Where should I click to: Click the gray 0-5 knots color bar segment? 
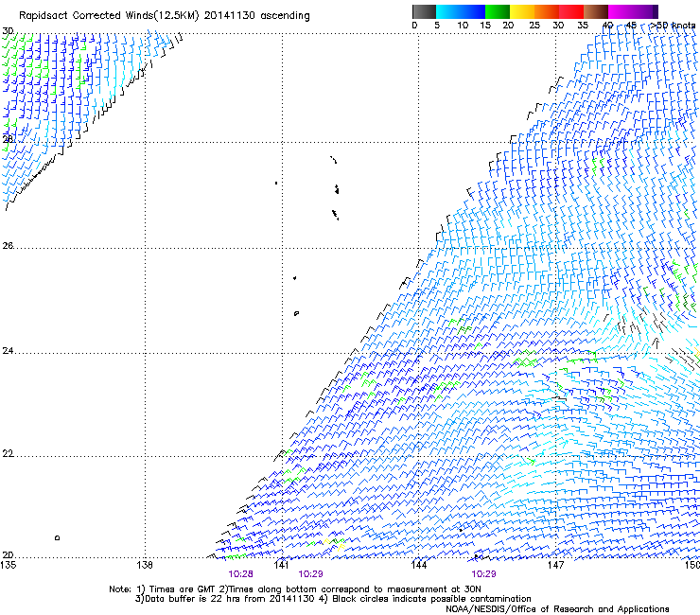coord(424,11)
